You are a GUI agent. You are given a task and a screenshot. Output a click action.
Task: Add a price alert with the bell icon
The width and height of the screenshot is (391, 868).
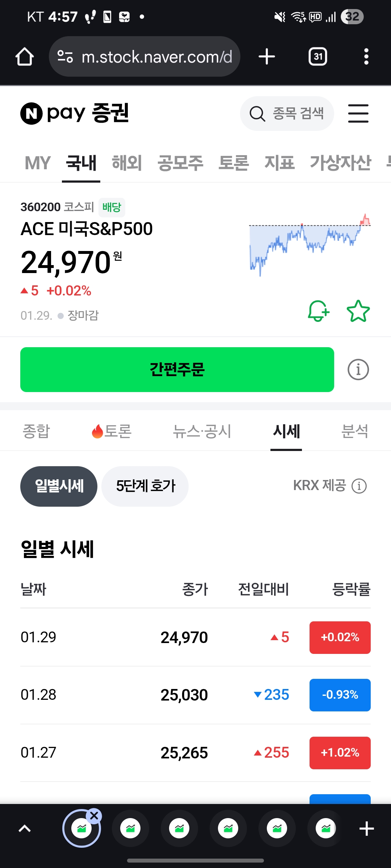(x=319, y=311)
